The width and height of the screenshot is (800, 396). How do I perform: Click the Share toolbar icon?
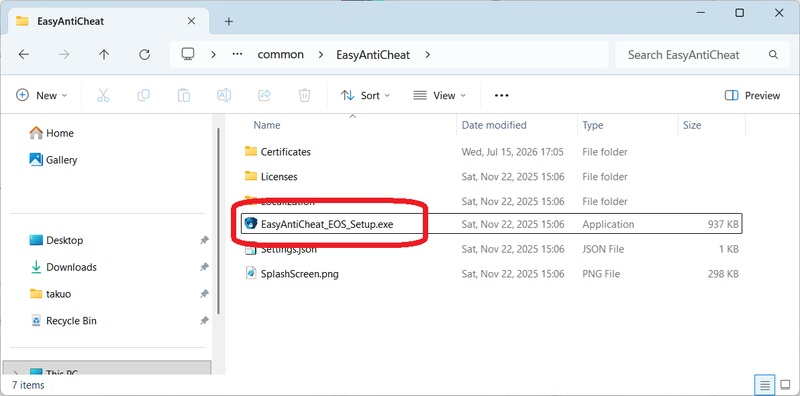[x=264, y=95]
